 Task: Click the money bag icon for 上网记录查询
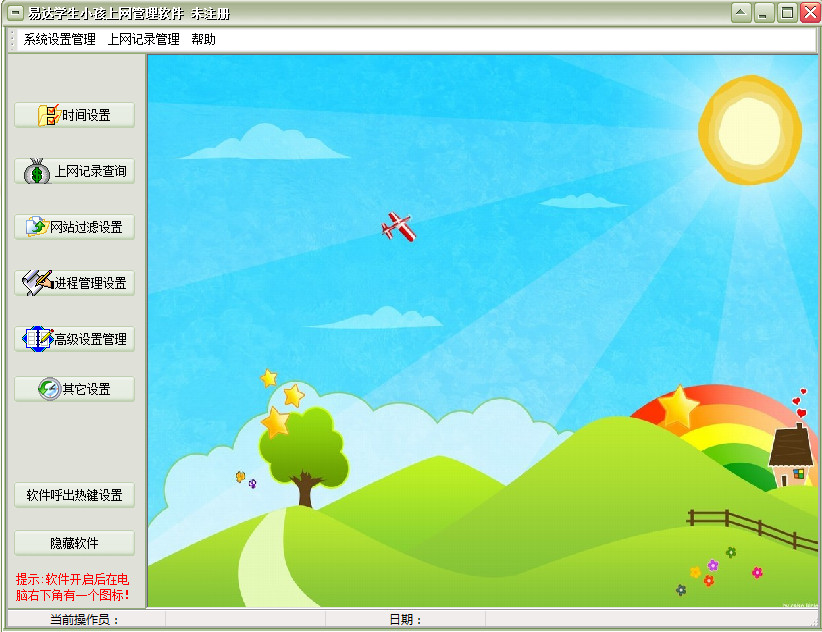point(37,171)
